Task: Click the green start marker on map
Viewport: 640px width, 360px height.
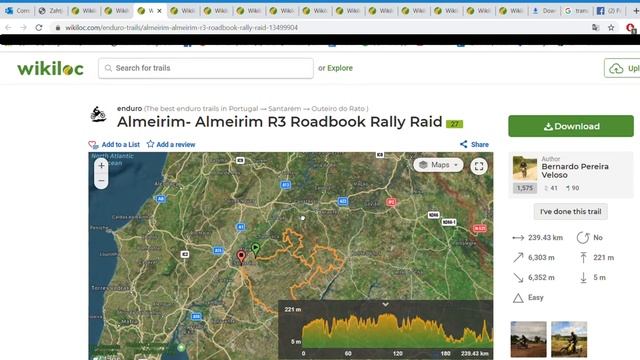Action: click(x=256, y=249)
